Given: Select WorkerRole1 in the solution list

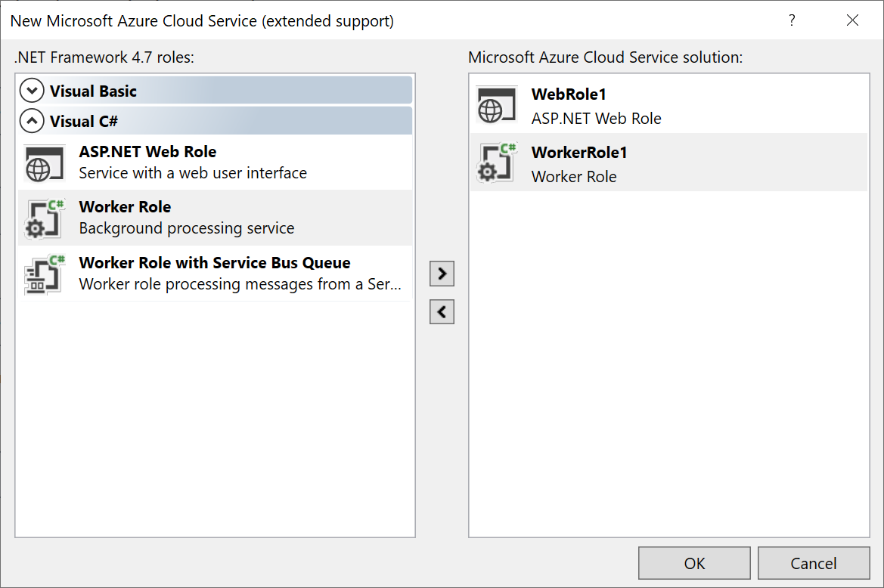Looking at the screenshot, I should [x=579, y=153].
